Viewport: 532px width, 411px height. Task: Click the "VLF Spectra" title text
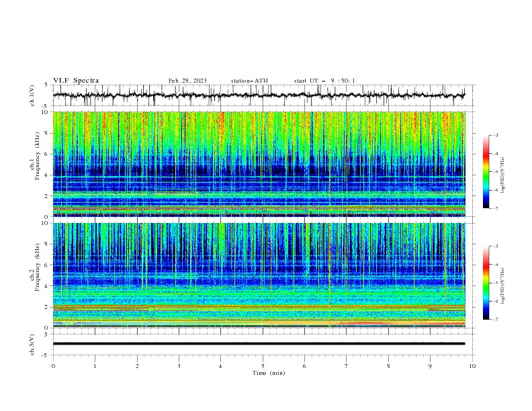76,81
